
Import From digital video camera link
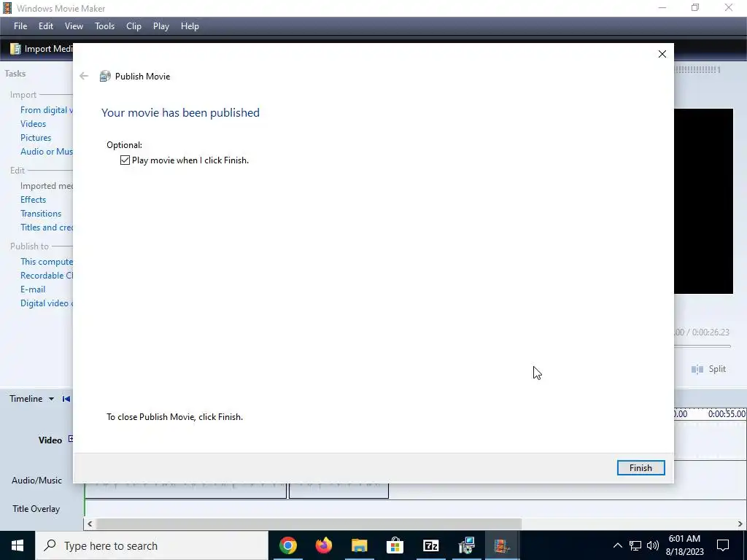(46, 110)
